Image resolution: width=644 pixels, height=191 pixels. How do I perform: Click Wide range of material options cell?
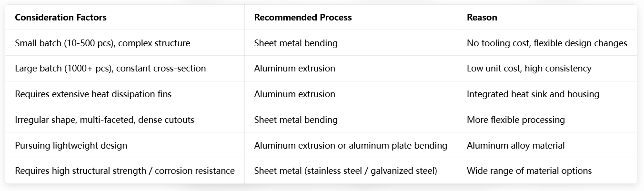click(529, 171)
